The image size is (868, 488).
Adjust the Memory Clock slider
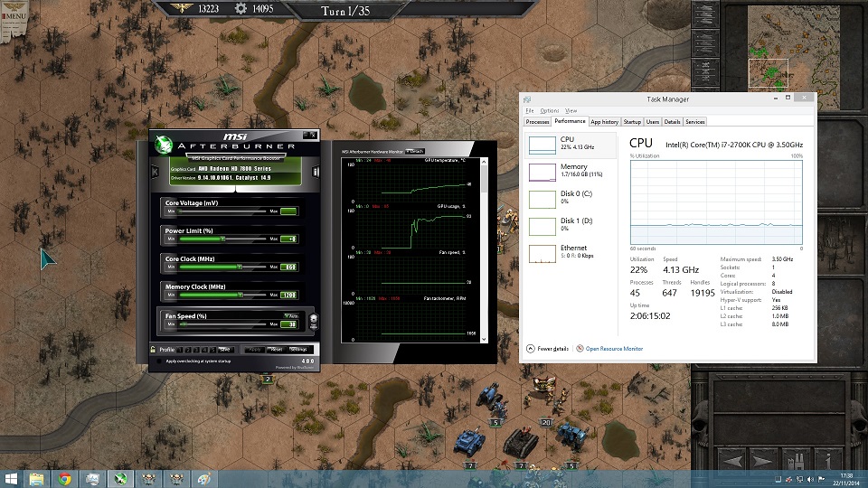222,295
